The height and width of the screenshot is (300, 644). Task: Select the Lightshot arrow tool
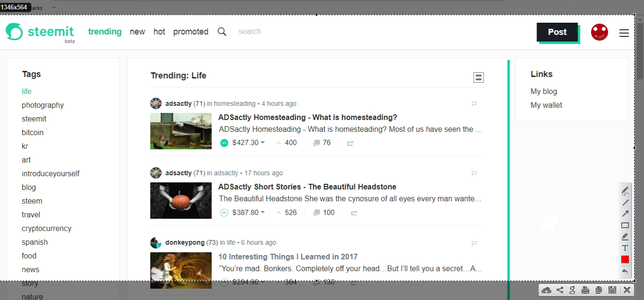(x=625, y=214)
